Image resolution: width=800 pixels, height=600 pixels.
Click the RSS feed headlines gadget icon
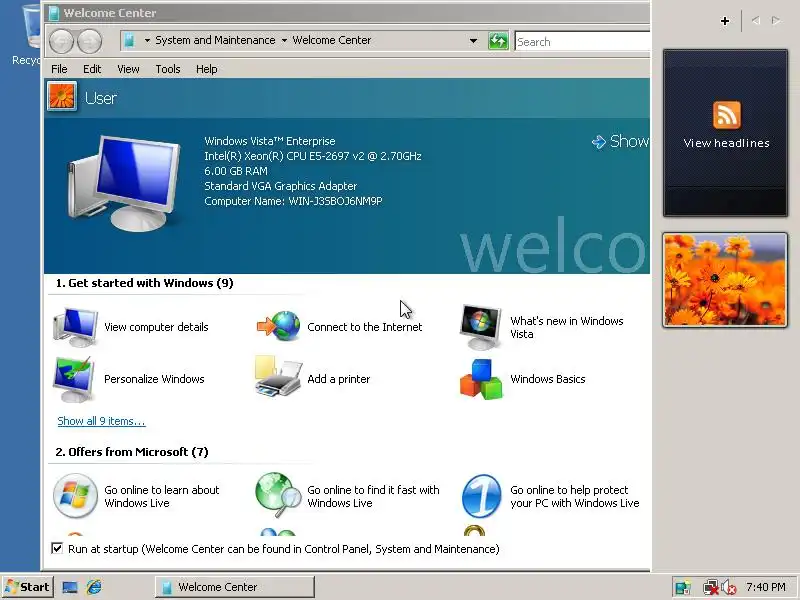click(727, 115)
